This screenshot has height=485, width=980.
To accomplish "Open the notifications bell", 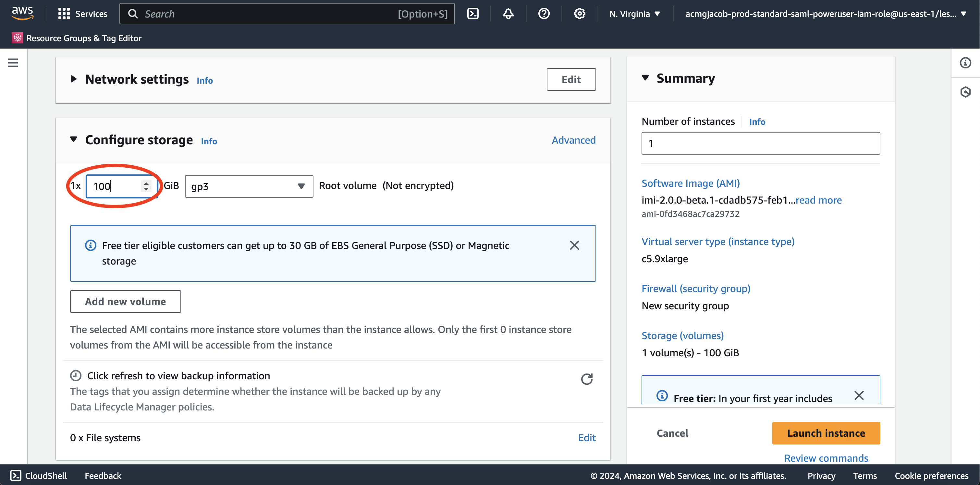I will (508, 14).
